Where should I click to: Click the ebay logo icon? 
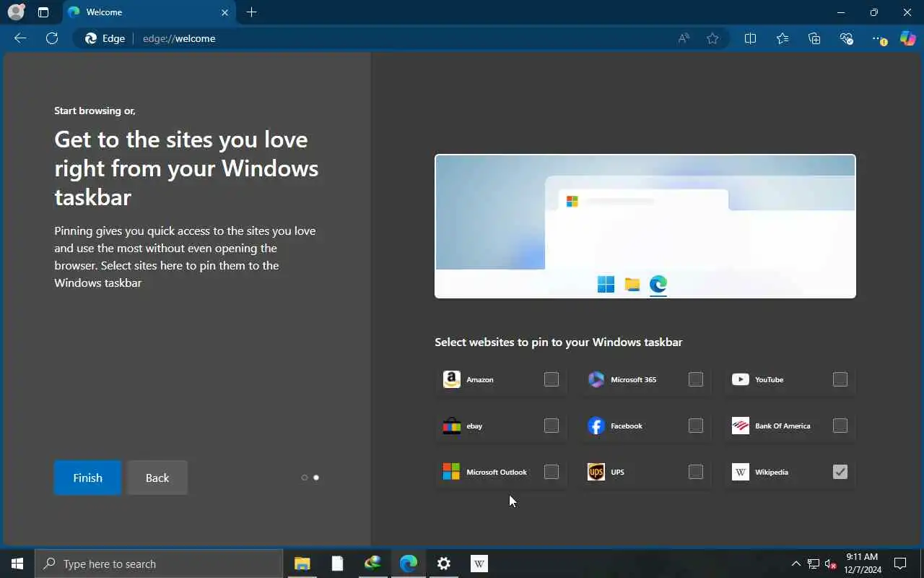click(452, 426)
